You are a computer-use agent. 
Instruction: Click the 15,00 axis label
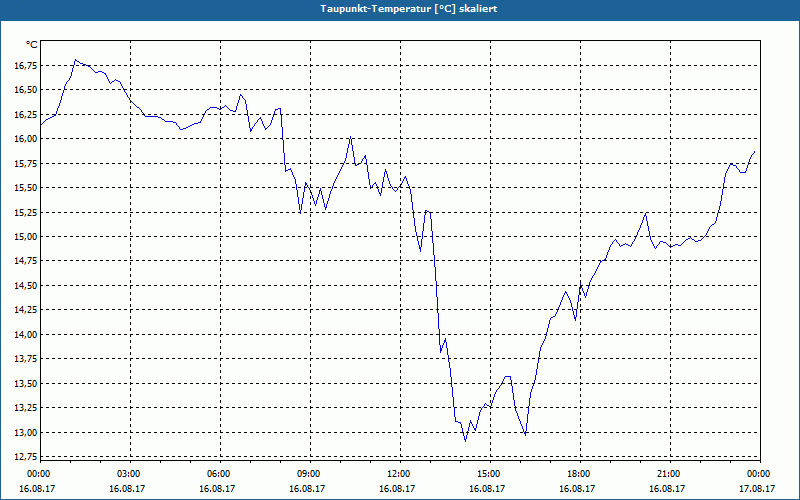click(x=24, y=237)
